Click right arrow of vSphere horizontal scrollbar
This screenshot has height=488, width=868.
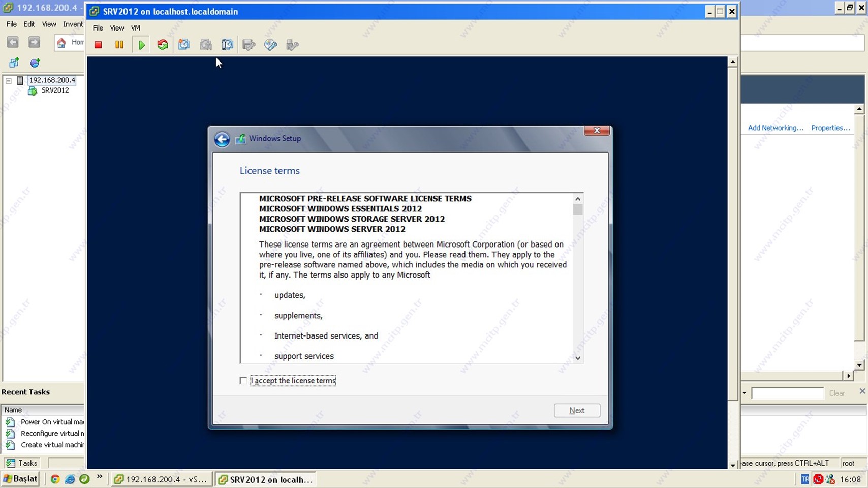pyautogui.click(x=849, y=376)
